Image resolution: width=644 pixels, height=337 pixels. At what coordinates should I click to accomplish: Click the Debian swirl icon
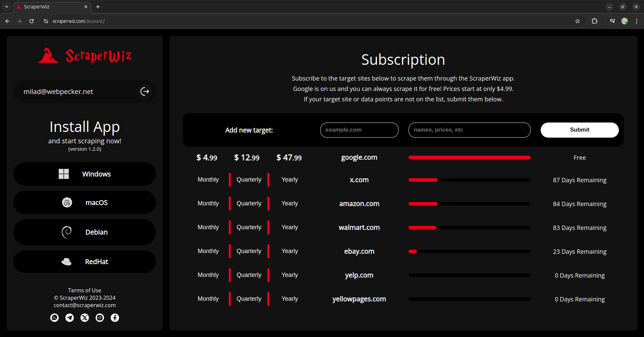click(67, 232)
